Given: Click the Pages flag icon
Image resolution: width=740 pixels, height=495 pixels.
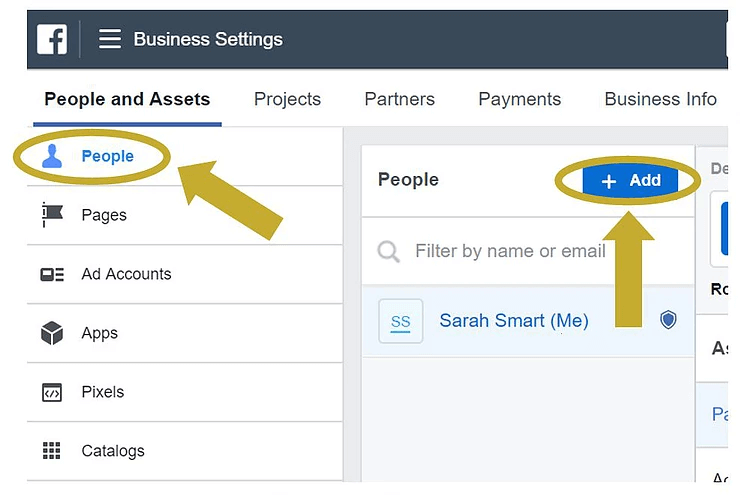Looking at the screenshot, I should (x=52, y=214).
